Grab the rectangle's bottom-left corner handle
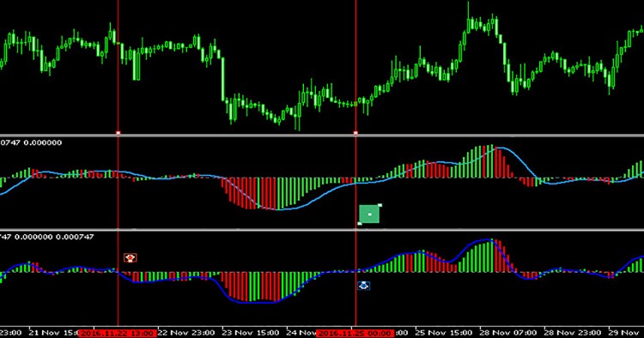 360,224
